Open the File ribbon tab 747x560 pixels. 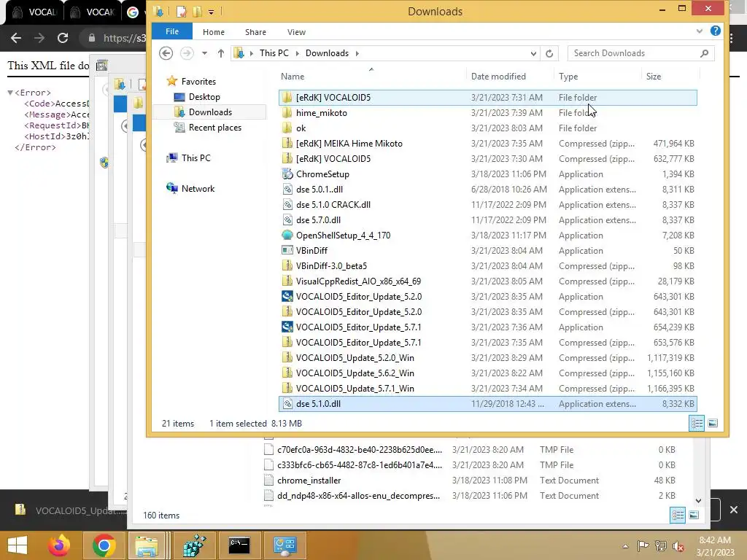172,31
